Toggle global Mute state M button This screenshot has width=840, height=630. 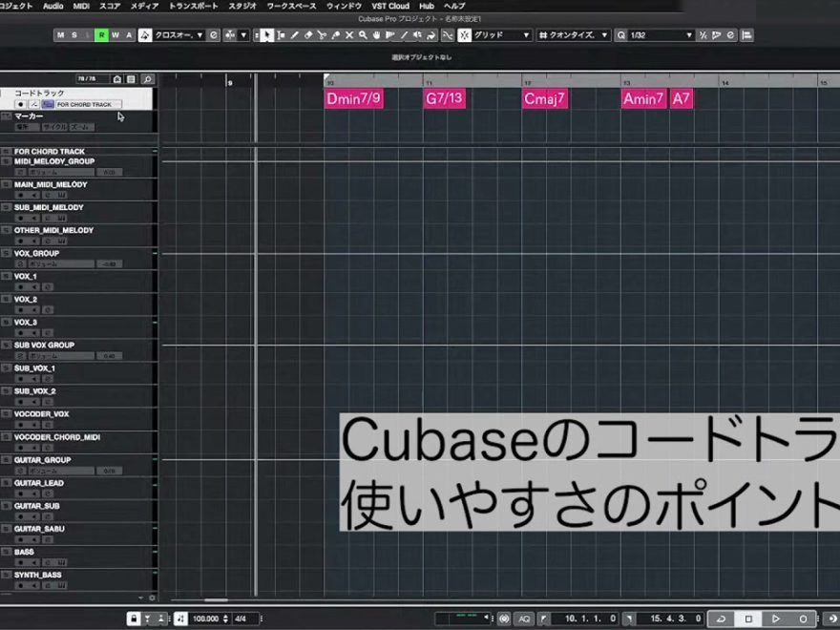click(60, 35)
